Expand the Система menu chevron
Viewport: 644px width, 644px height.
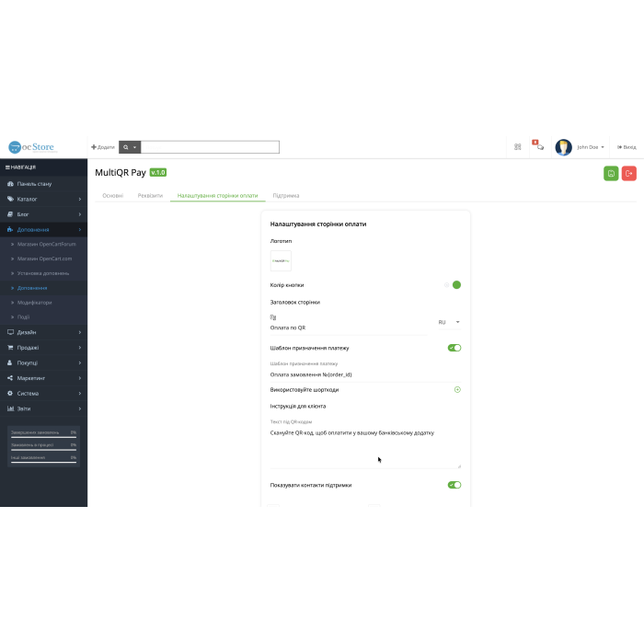(x=80, y=393)
